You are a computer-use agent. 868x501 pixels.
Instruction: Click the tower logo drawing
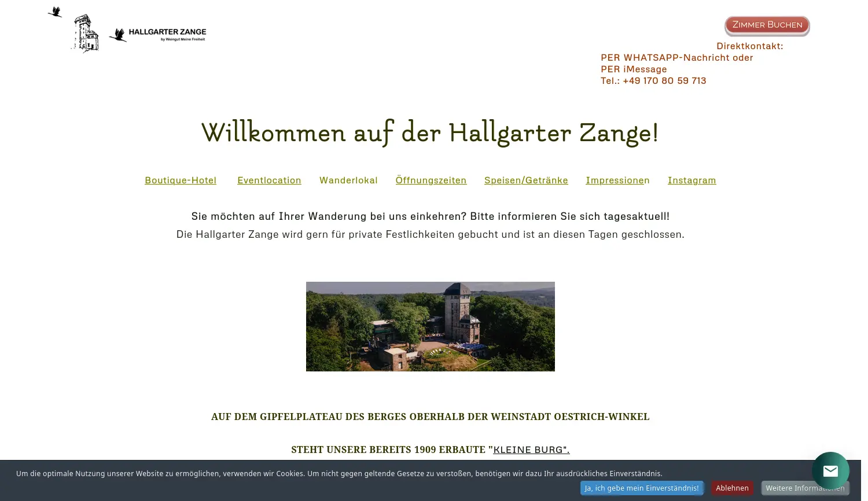[86, 34]
